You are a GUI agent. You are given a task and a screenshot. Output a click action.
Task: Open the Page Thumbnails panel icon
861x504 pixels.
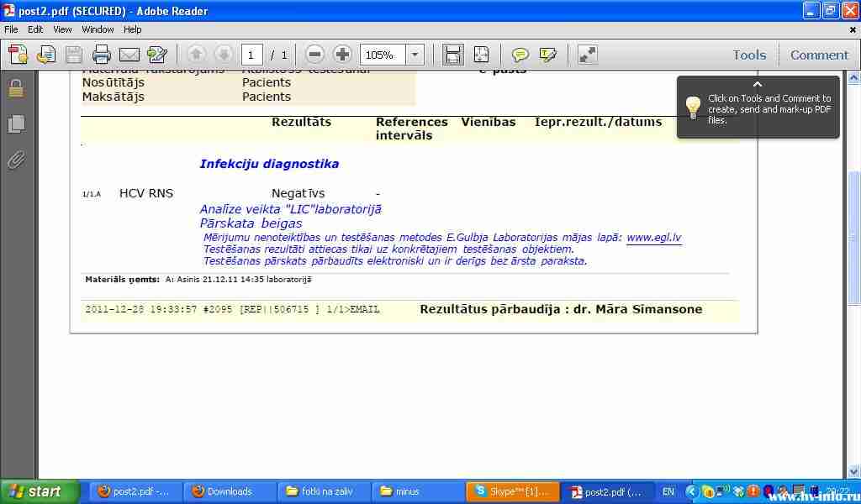[17, 123]
